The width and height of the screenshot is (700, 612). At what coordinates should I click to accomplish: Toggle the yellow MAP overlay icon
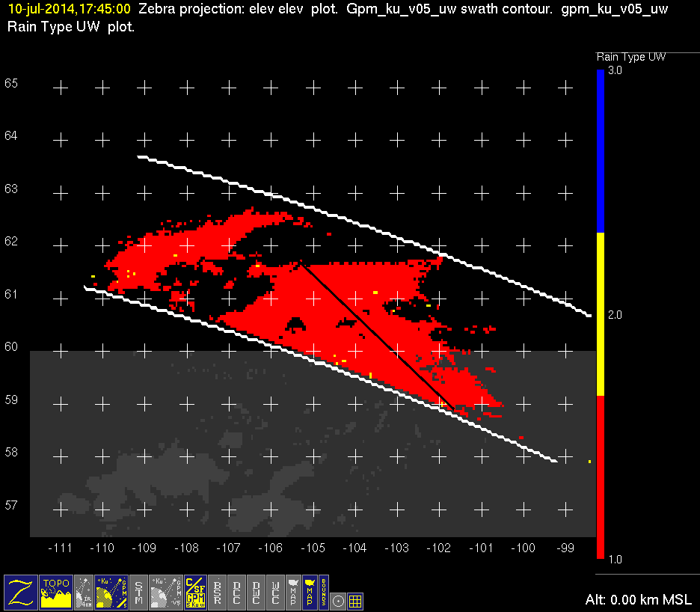(309, 592)
